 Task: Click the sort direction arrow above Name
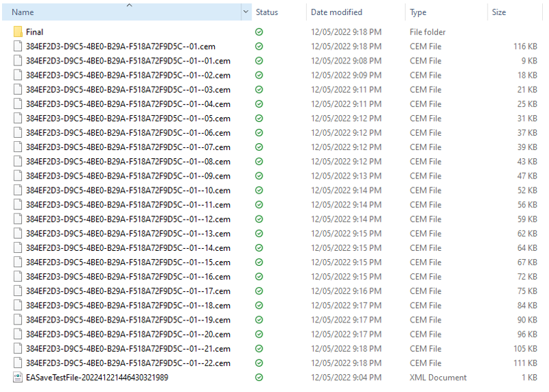pos(130,5)
